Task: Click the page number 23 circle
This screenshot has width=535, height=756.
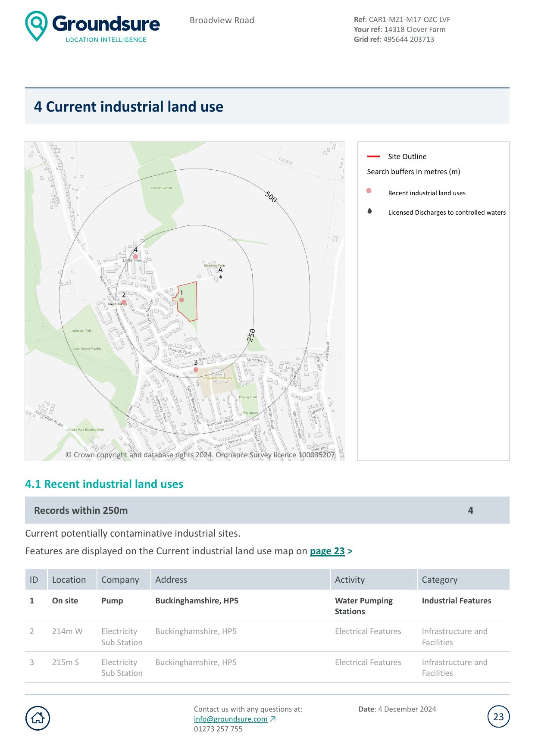Action: point(498,717)
